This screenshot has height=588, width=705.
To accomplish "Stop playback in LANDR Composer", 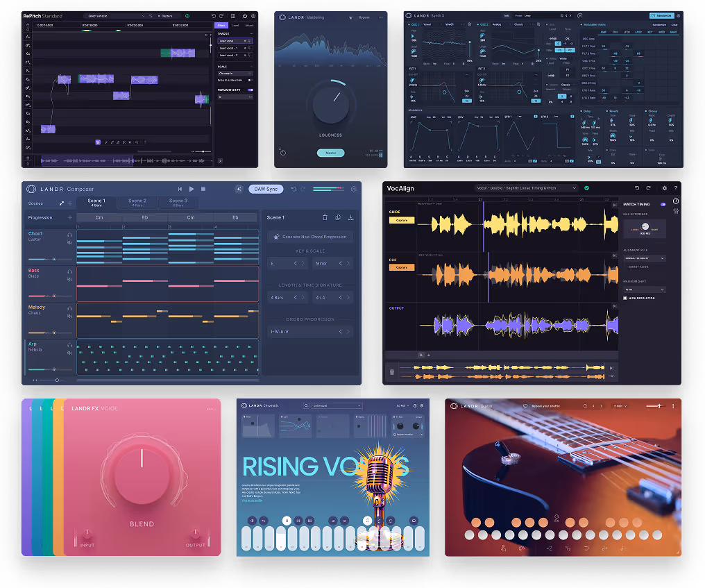I will tap(203, 189).
